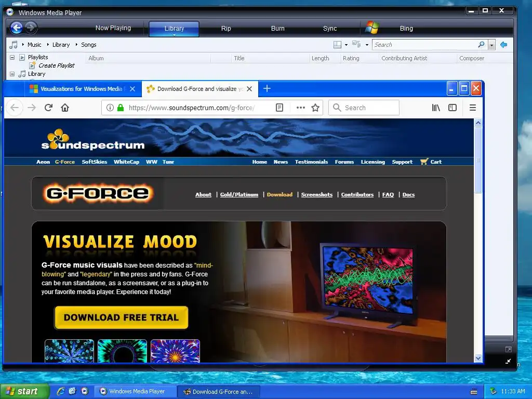Open the WhiteCap product link

(x=127, y=162)
